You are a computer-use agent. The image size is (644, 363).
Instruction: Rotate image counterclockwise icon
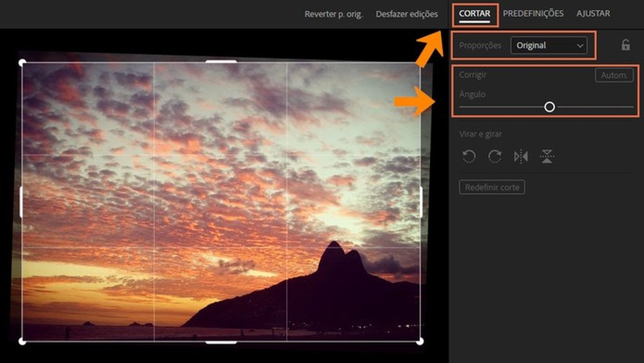click(x=469, y=156)
